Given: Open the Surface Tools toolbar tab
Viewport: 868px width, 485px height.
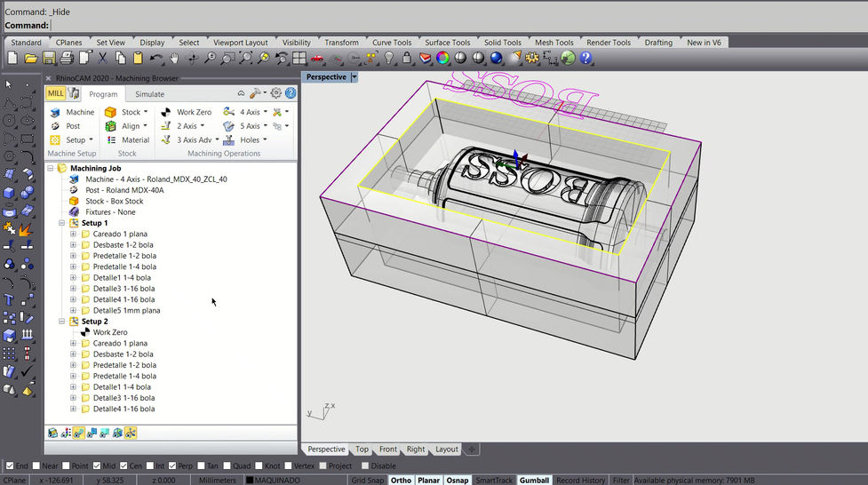Looking at the screenshot, I should pos(447,43).
